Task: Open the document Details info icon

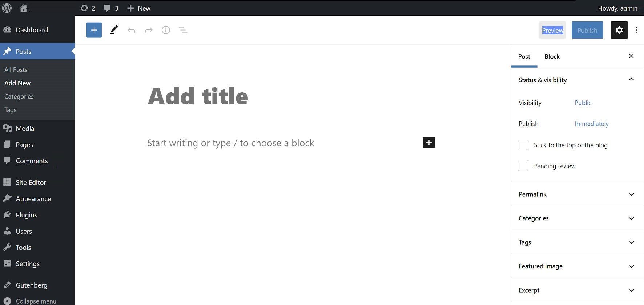Action: click(166, 30)
